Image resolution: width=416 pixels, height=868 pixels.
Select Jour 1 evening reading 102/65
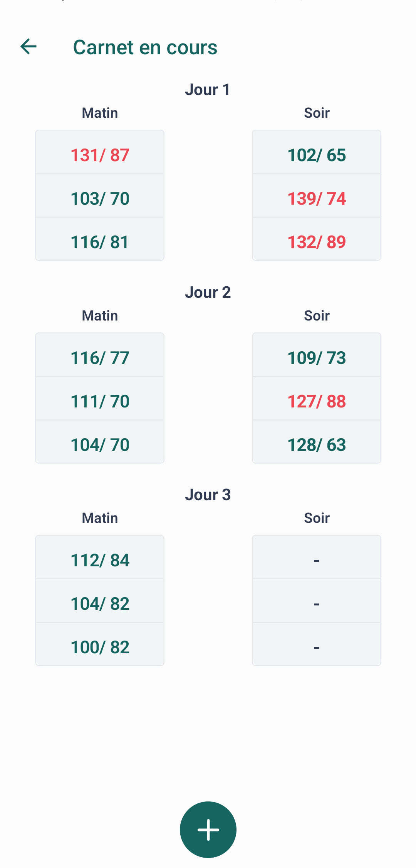tap(317, 152)
